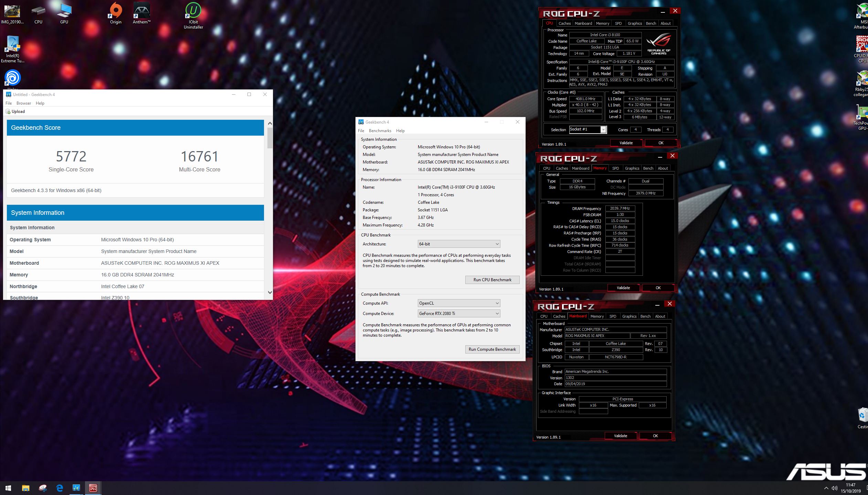This screenshot has width=868, height=495.
Task: Select Graphics tab in top CPU-Z window
Action: click(x=635, y=23)
